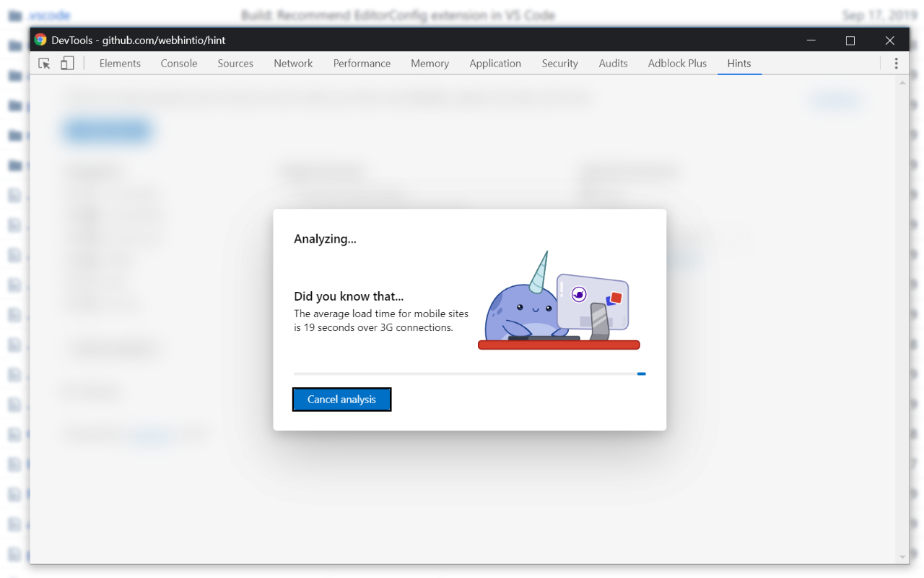Image resolution: width=924 pixels, height=578 pixels.
Task: Activate the inspect element picker tool
Action: 44,64
